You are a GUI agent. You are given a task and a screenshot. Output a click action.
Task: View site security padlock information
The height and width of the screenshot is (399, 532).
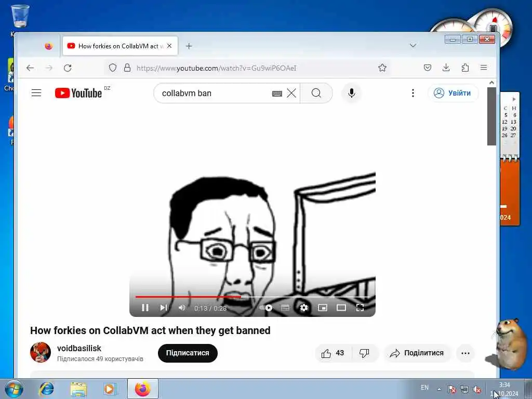pyautogui.click(x=127, y=68)
